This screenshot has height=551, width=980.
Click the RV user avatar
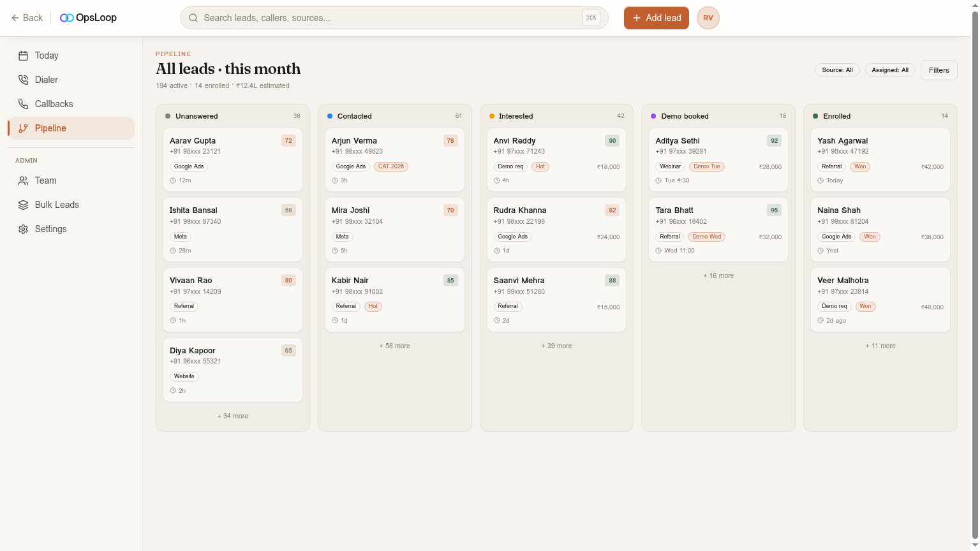point(708,18)
